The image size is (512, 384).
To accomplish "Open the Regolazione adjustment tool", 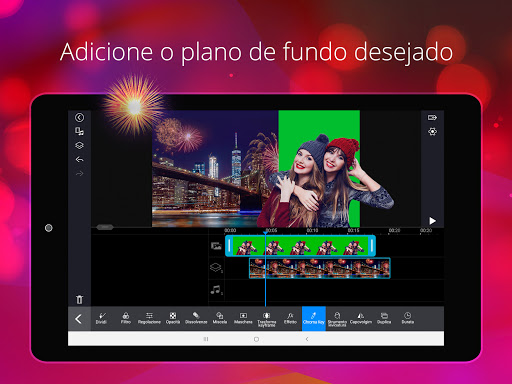I will pos(149,318).
